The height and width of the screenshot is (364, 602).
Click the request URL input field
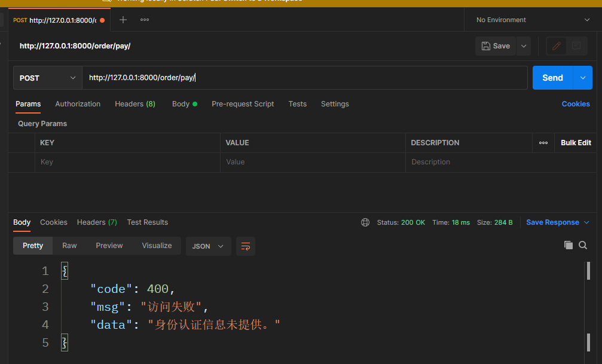click(x=305, y=78)
